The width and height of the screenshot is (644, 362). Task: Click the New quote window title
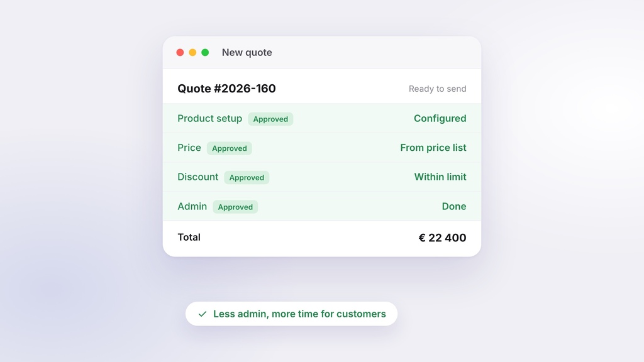pos(247,53)
